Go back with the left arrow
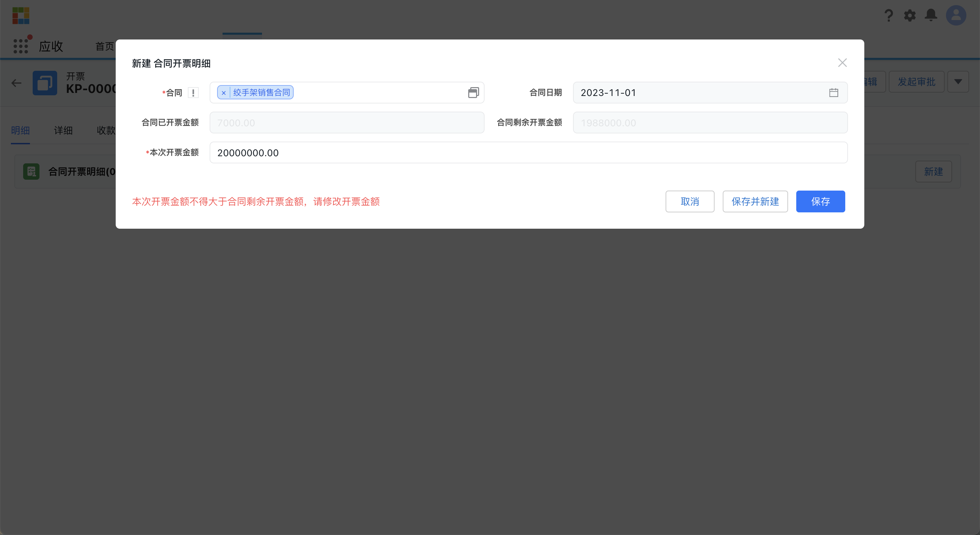The width and height of the screenshot is (980, 535). pyautogui.click(x=16, y=83)
